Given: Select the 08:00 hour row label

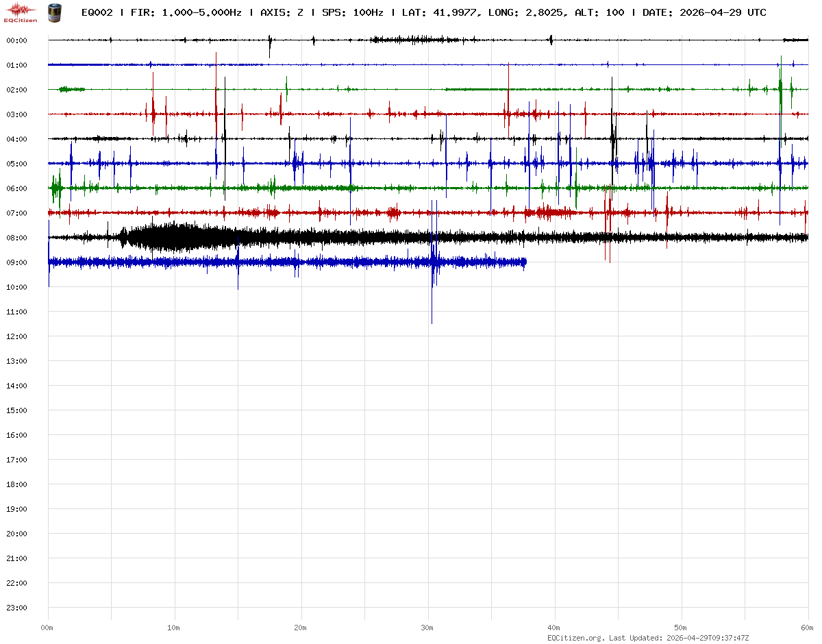Looking at the screenshot, I should point(16,238).
